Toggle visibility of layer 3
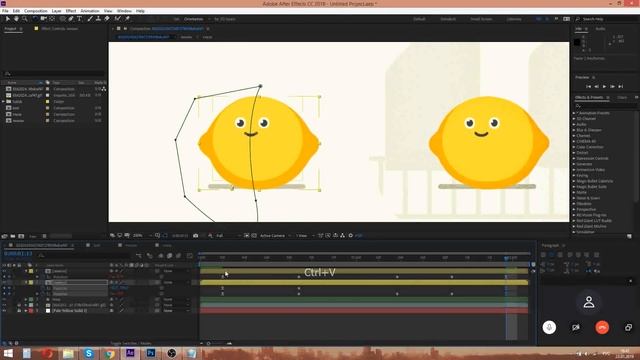The width and height of the screenshot is (640, 360). (x=4, y=300)
